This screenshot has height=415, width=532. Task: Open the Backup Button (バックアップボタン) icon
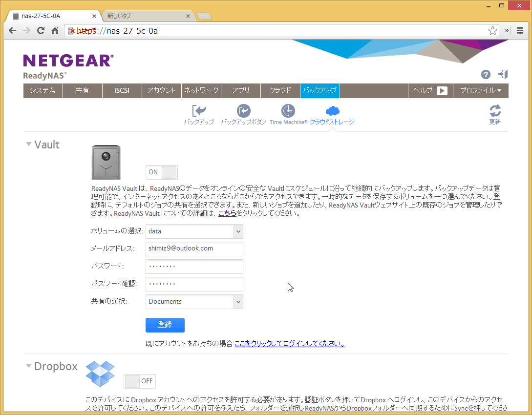coord(243,111)
